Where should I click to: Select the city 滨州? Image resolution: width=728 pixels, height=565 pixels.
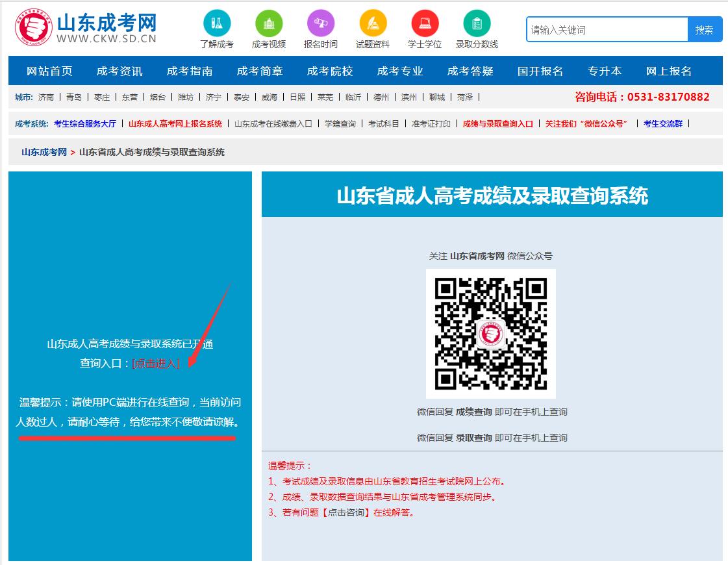pyautogui.click(x=409, y=97)
